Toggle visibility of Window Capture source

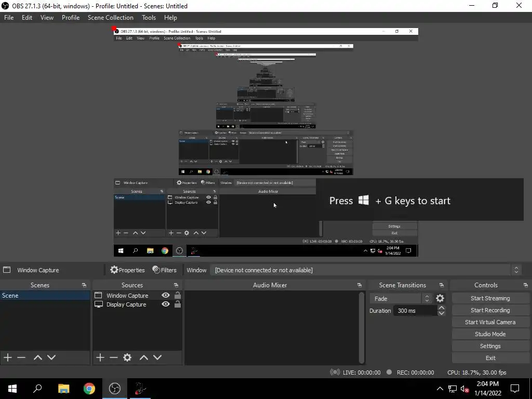pyautogui.click(x=166, y=295)
